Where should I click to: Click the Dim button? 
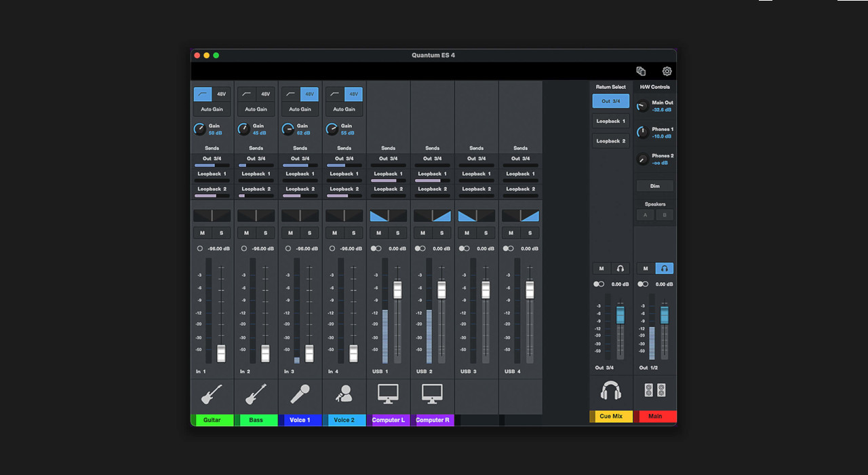pyautogui.click(x=655, y=186)
